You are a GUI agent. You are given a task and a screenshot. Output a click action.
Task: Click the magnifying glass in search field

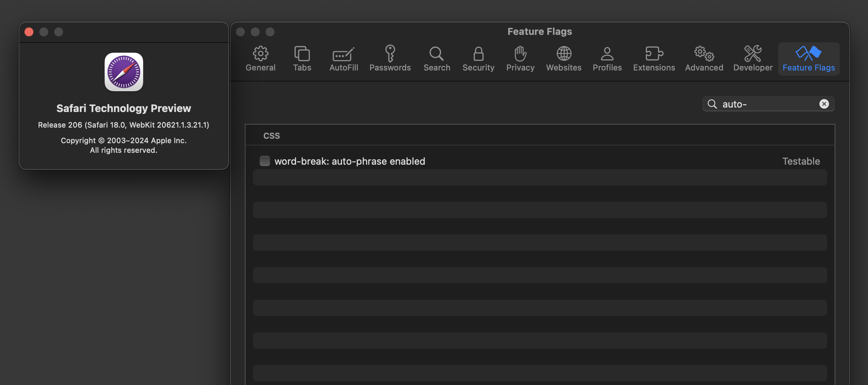tap(712, 104)
